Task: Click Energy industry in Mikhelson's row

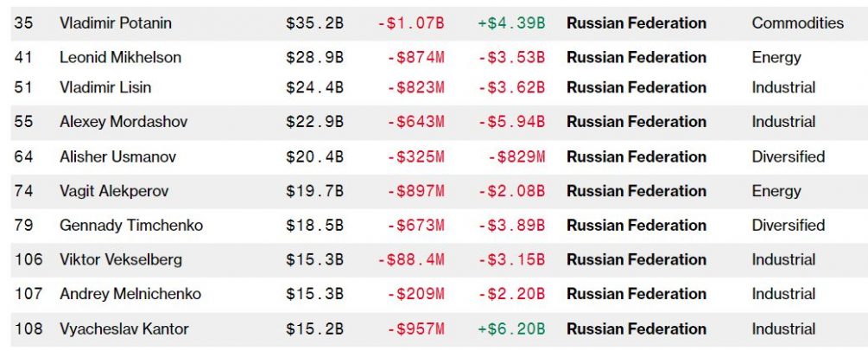Action: tap(776, 58)
